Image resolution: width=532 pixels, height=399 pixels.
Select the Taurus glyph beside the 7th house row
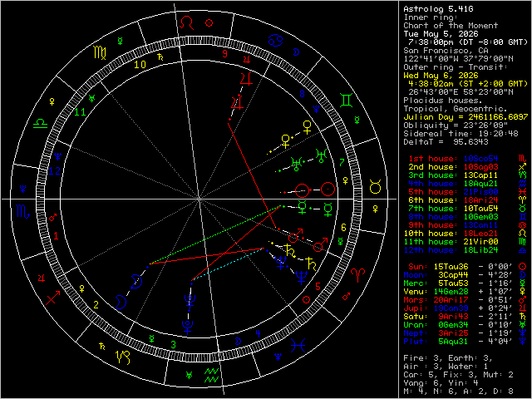tap(522, 209)
